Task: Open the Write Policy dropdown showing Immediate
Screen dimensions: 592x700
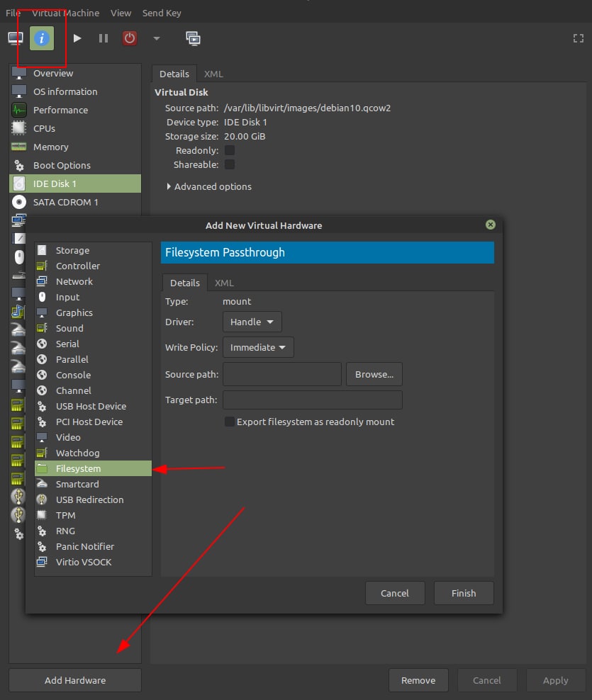Action: coord(258,347)
